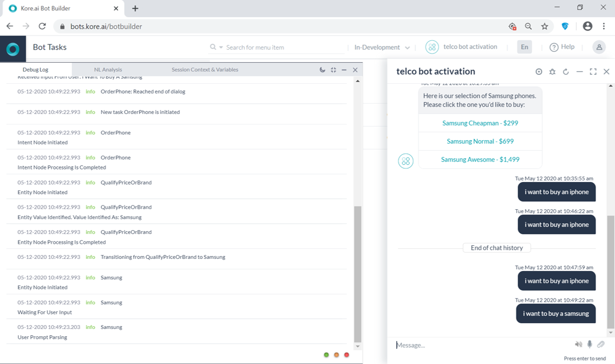Click the red status dot

(x=346, y=355)
